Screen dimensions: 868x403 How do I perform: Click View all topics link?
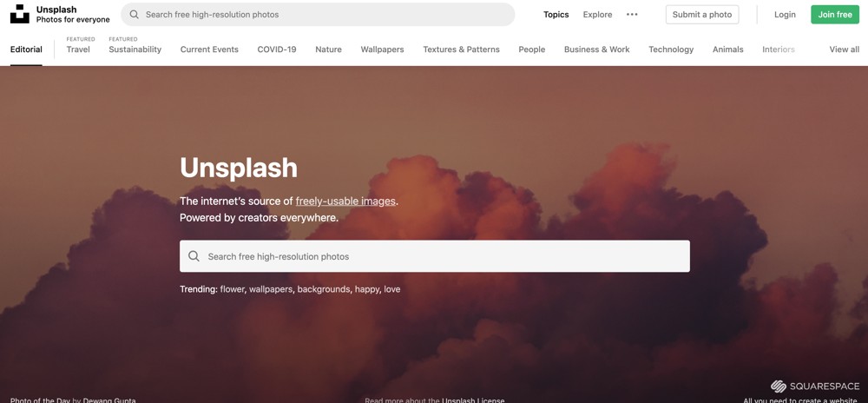pos(845,50)
